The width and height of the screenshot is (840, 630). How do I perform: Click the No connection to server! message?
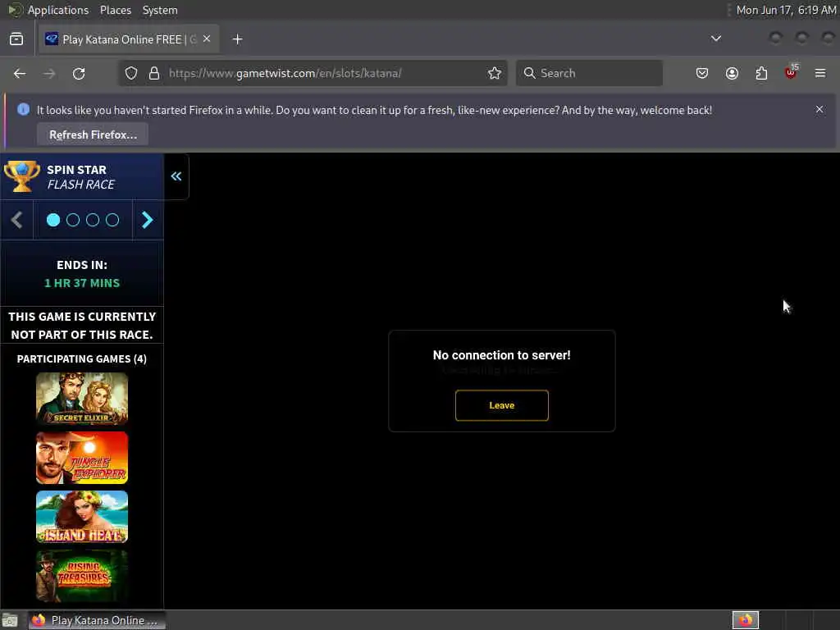click(x=501, y=355)
